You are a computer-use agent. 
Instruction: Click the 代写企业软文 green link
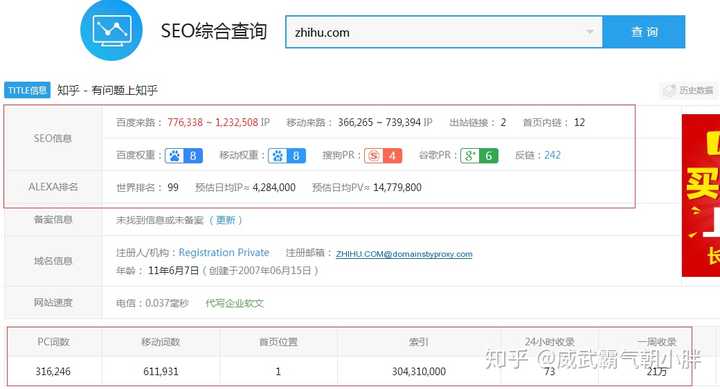pyautogui.click(x=234, y=303)
